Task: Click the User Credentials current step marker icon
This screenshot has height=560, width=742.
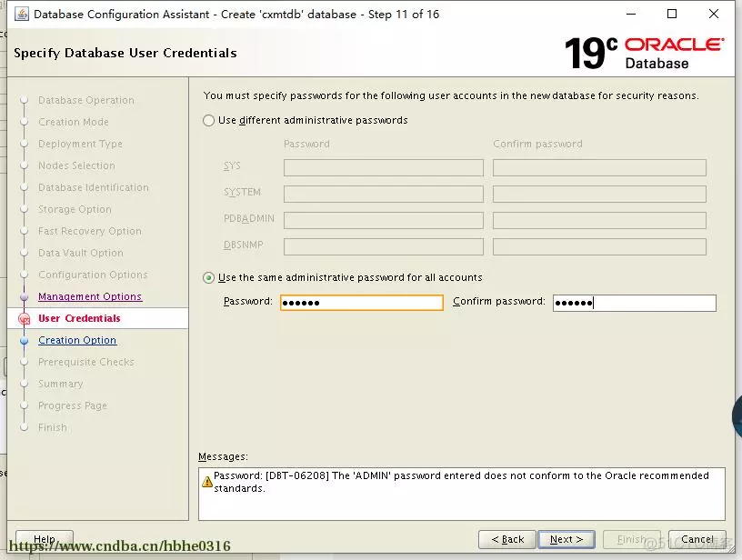Action: [x=25, y=319]
